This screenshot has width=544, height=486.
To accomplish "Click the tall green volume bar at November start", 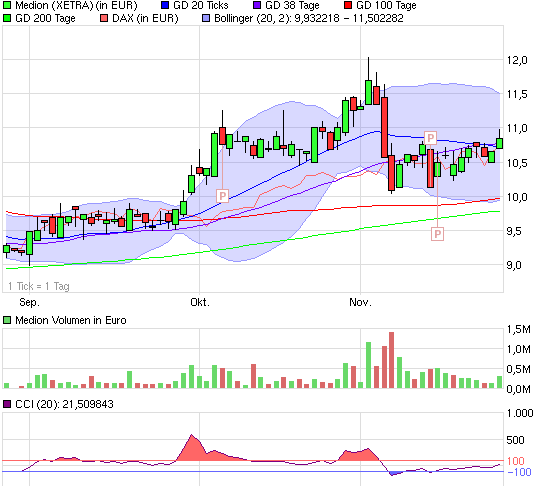I will click(368, 365).
